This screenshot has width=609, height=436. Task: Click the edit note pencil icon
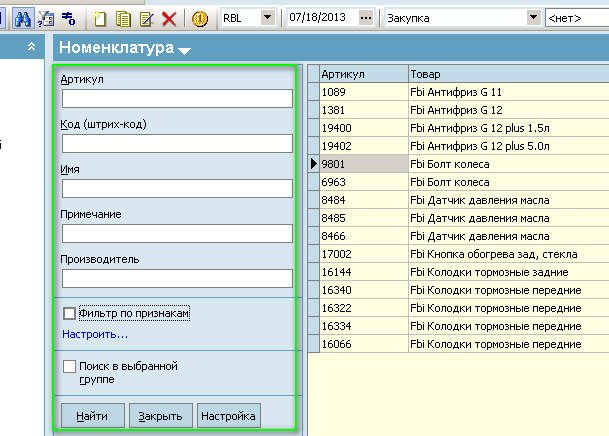click(x=146, y=19)
